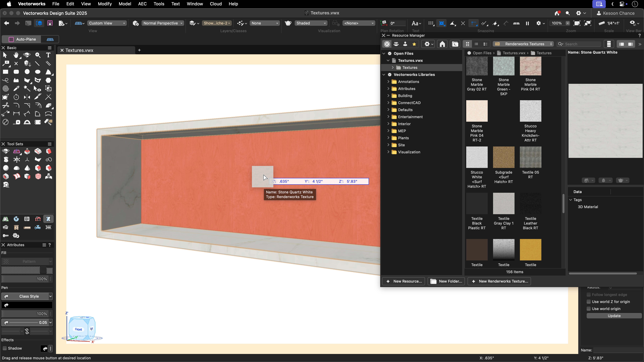Check the Follow longest edge option
The image size is (644, 362).
pos(589,295)
